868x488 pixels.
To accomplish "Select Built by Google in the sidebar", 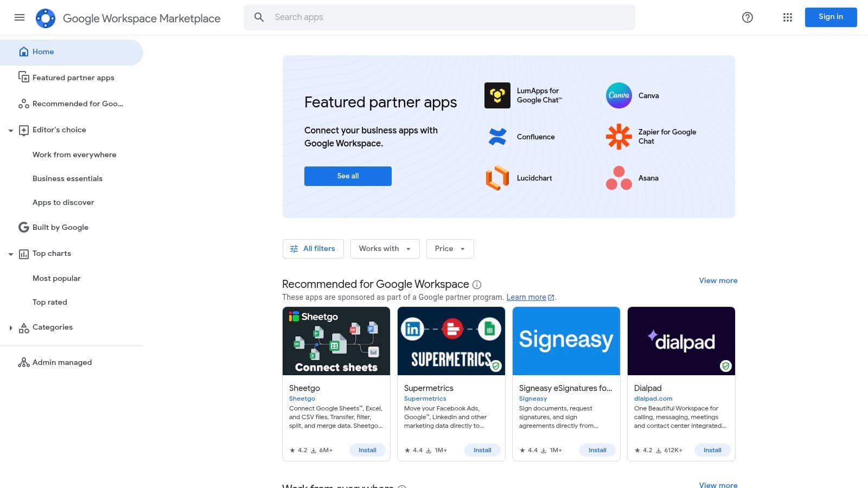I will pos(60,227).
